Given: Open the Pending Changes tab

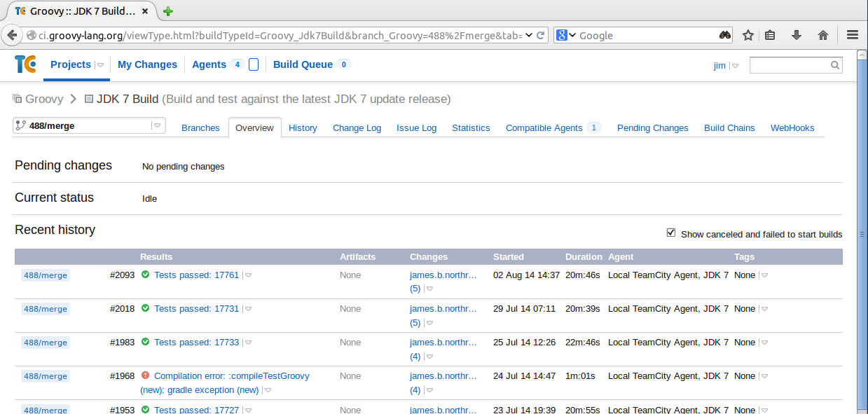Looking at the screenshot, I should point(653,127).
